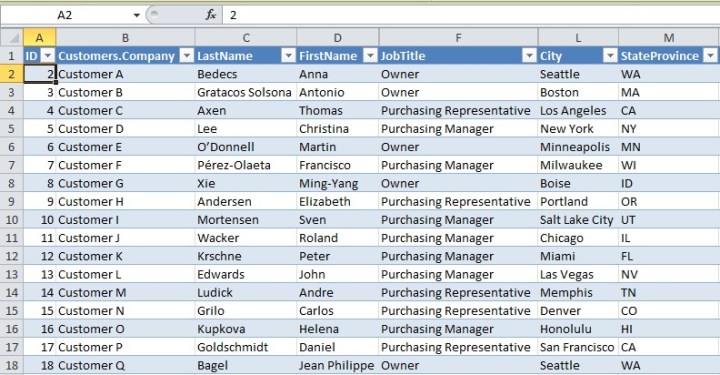Click City cell Los Angeles
The width and height of the screenshot is (720, 375).
578,111
